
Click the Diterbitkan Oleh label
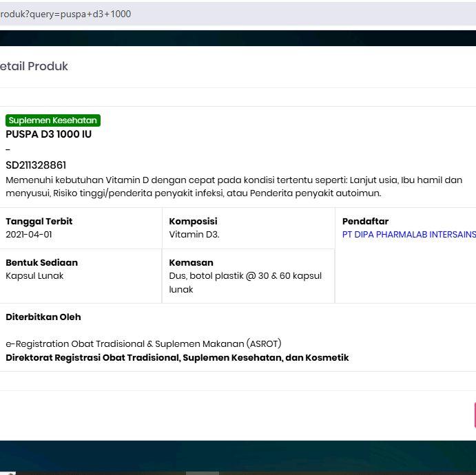[43, 317]
